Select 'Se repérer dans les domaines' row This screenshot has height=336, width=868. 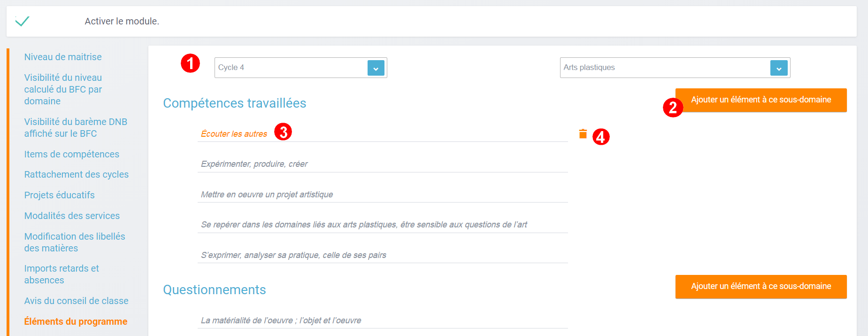(x=383, y=225)
